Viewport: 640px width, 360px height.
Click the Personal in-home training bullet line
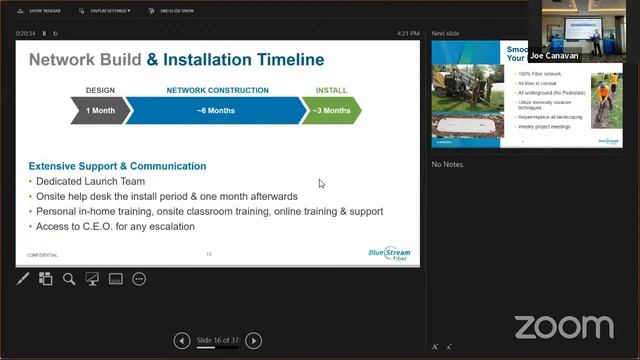click(x=210, y=211)
